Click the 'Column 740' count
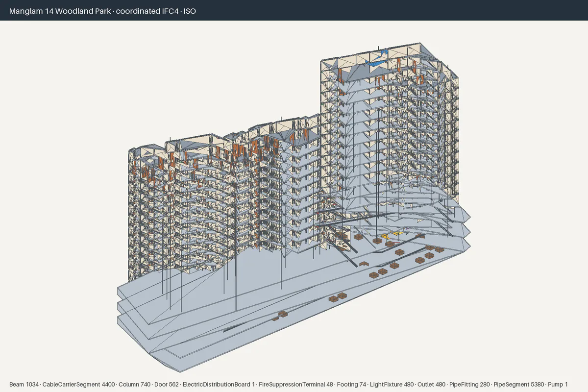588x392 pixels. 134,385
